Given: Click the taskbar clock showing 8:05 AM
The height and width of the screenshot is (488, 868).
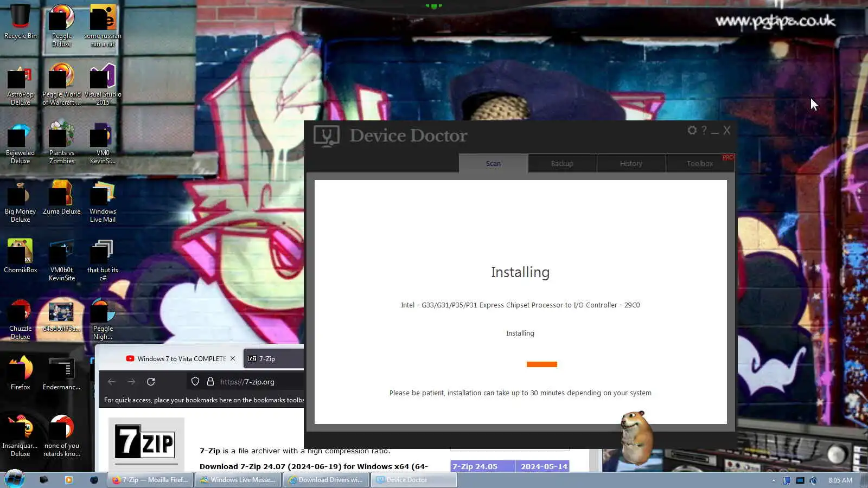Looking at the screenshot, I should (x=840, y=480).
